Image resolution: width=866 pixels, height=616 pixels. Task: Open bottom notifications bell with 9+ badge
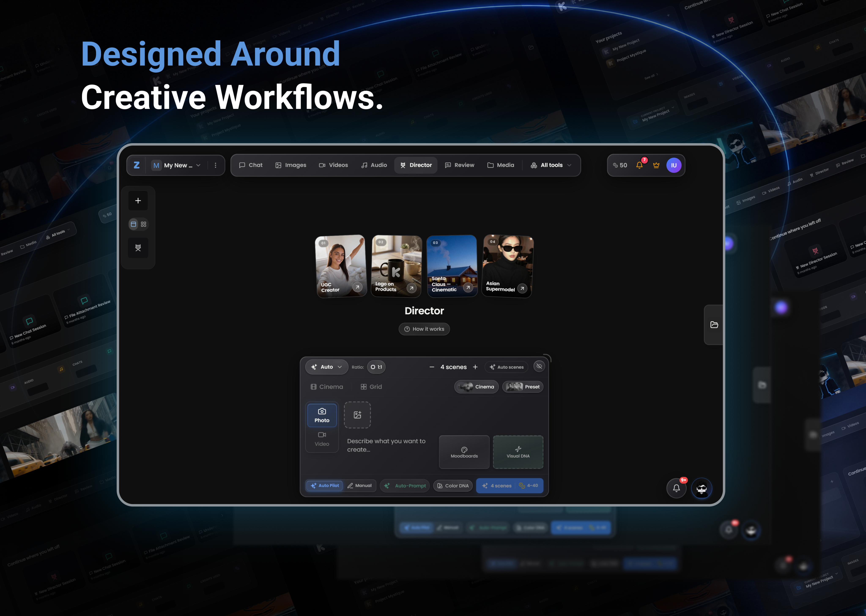[676, 488]
